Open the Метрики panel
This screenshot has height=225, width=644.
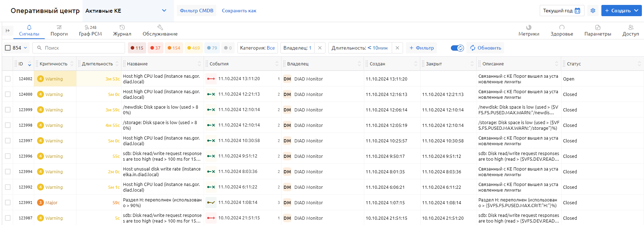(x=528, y=31)
